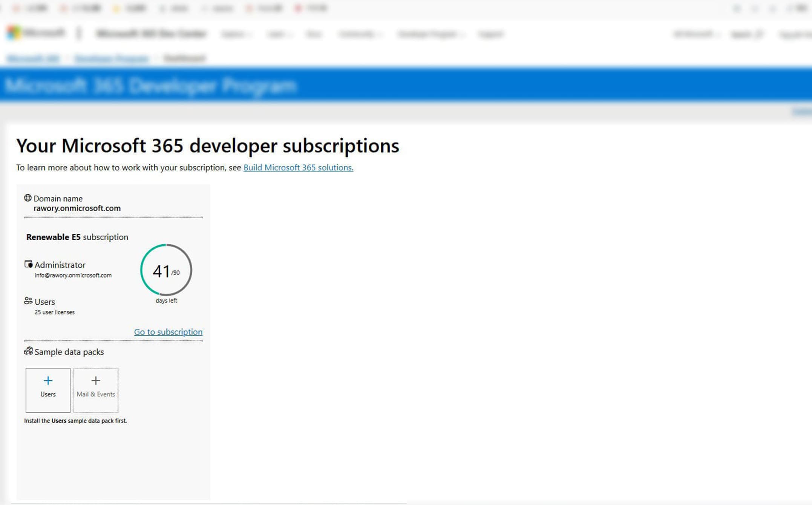Select the Mail & Events sample pack

[x=96, y=390]
